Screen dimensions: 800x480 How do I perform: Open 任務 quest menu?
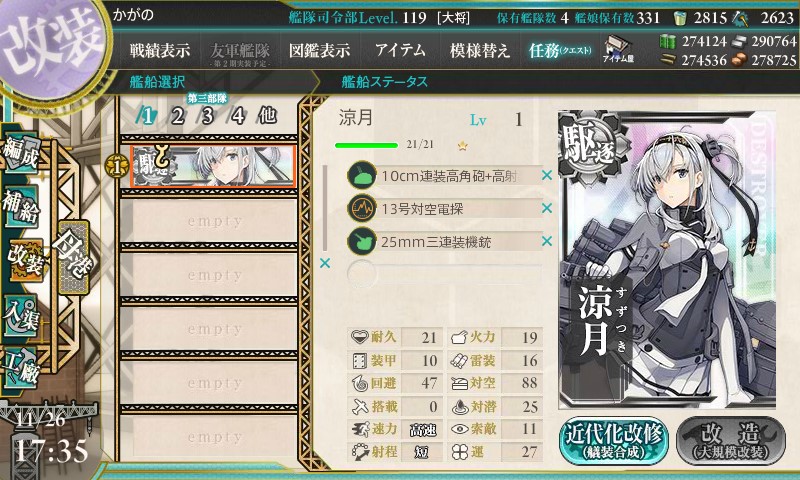pos(560,50)
